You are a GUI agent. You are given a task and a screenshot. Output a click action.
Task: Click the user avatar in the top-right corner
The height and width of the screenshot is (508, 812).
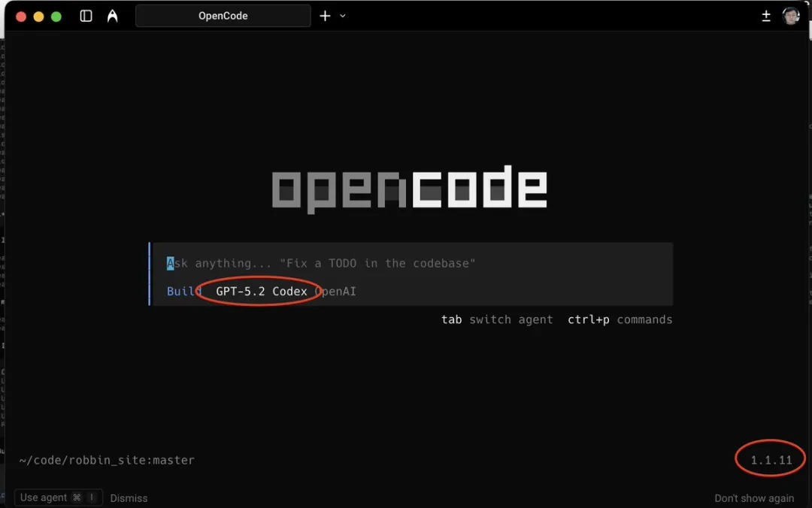pos(790,15)
